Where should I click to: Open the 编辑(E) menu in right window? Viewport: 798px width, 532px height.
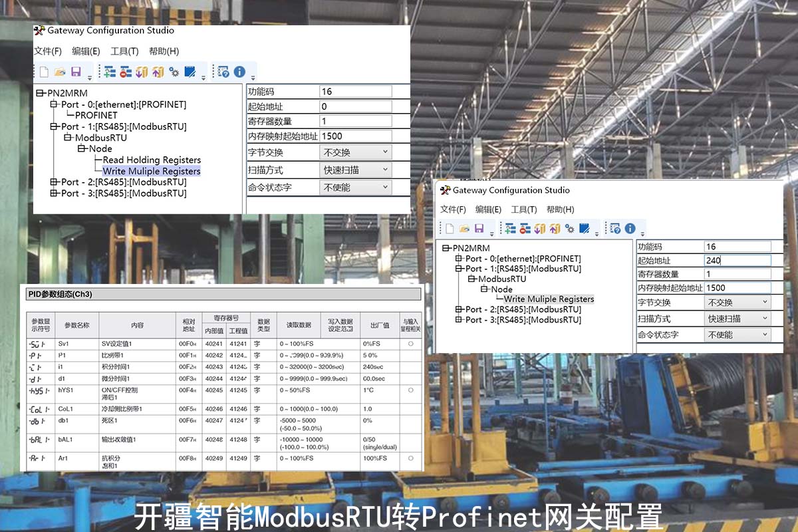pyautogui.click(x=488, y=209)
